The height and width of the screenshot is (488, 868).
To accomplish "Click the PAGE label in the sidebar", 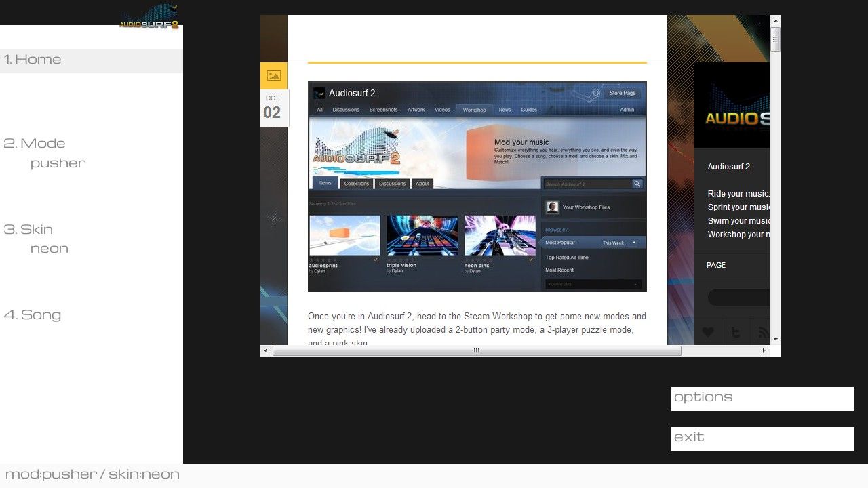I will pos(716,265).
